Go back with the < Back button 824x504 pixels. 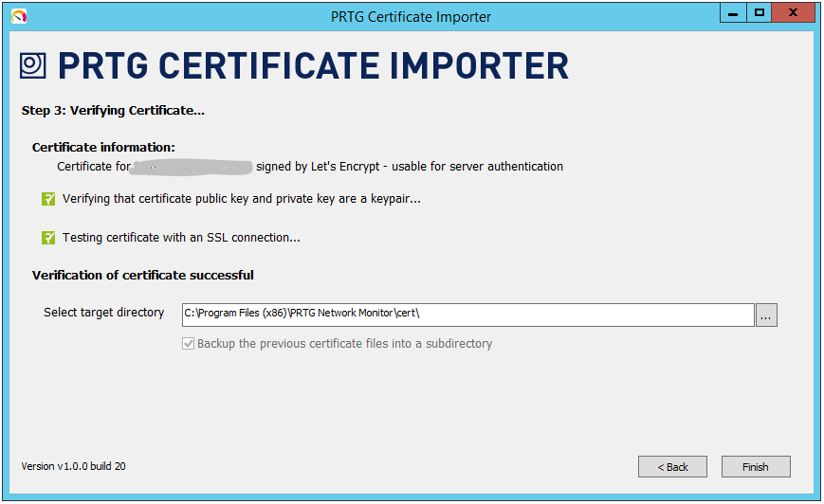[x=672, y=467]
